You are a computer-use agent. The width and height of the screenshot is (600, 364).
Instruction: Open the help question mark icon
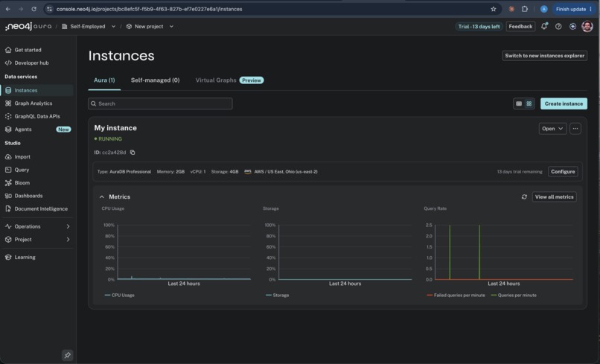[558, 26]
